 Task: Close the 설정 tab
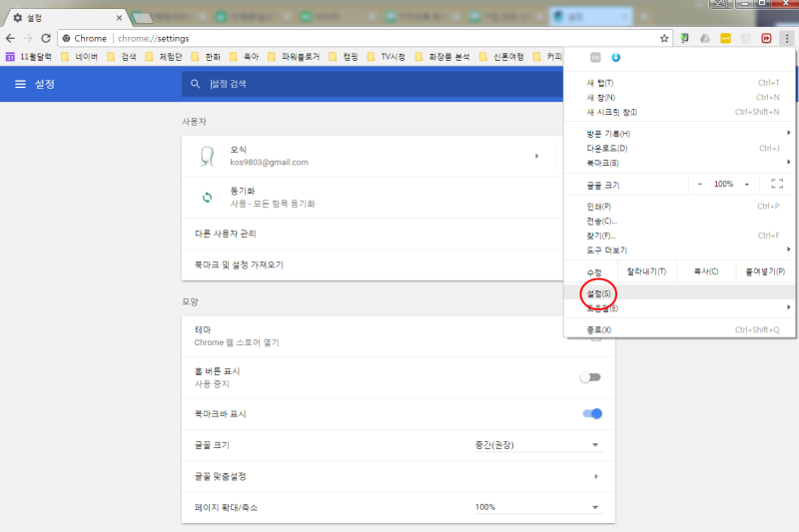click(119, 18)
